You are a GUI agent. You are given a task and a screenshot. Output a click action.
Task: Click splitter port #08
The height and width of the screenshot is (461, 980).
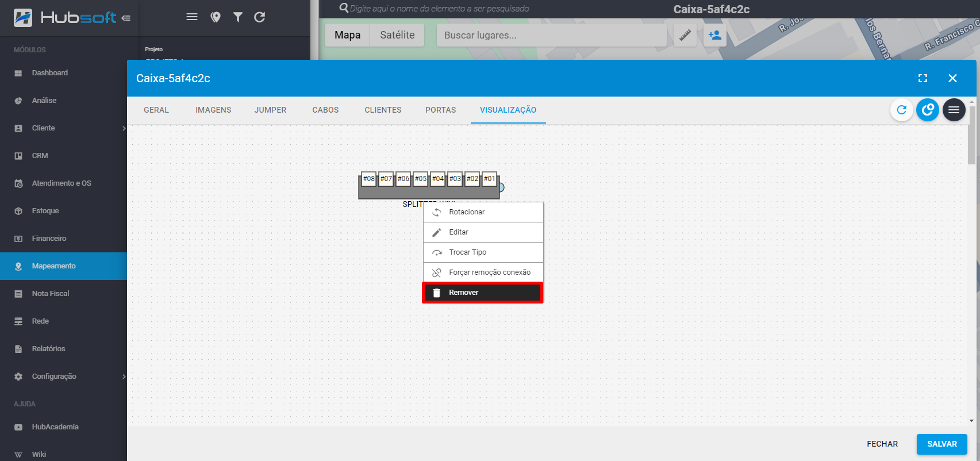pyautogui.click(x=369, y=179)
